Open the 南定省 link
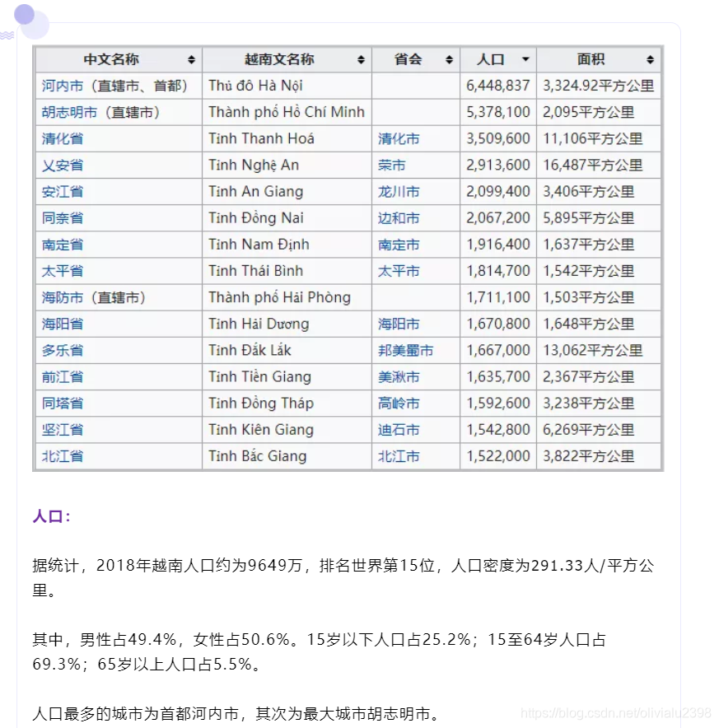The width and height of the screenshot is (719, 728). click(x=63, y=245)
